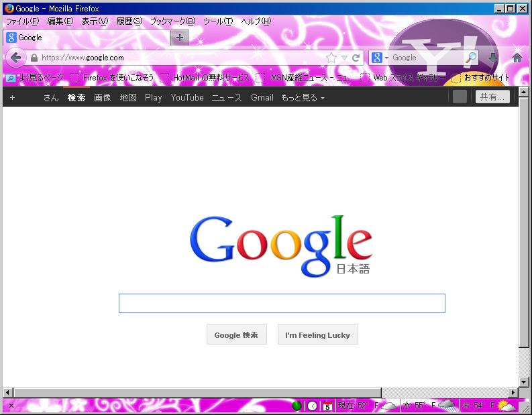The width and height of the screenshot is (532, 415).
Task: Open the よく見るページ bookmark folder
Action: click(x=35, y=78)
